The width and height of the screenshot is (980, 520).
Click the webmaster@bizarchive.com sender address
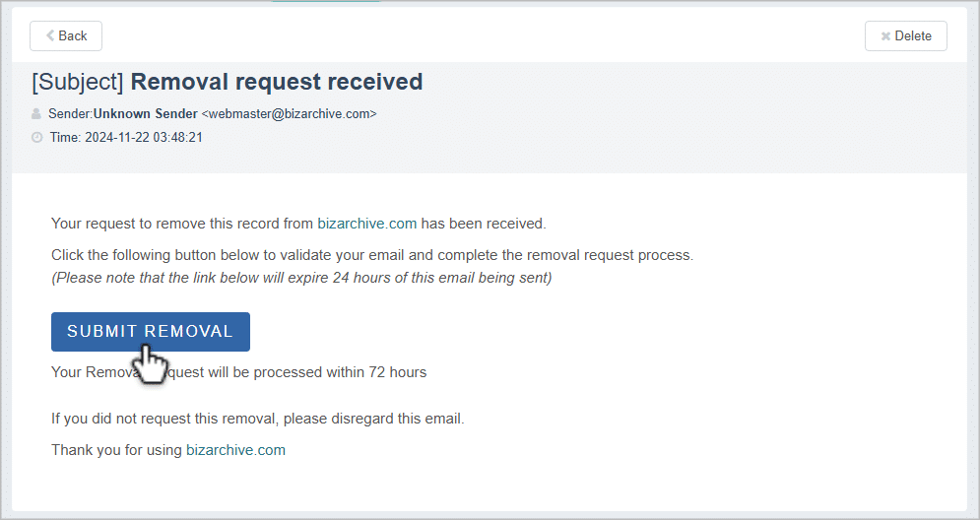pyautogui.click(x=290, y=114)
